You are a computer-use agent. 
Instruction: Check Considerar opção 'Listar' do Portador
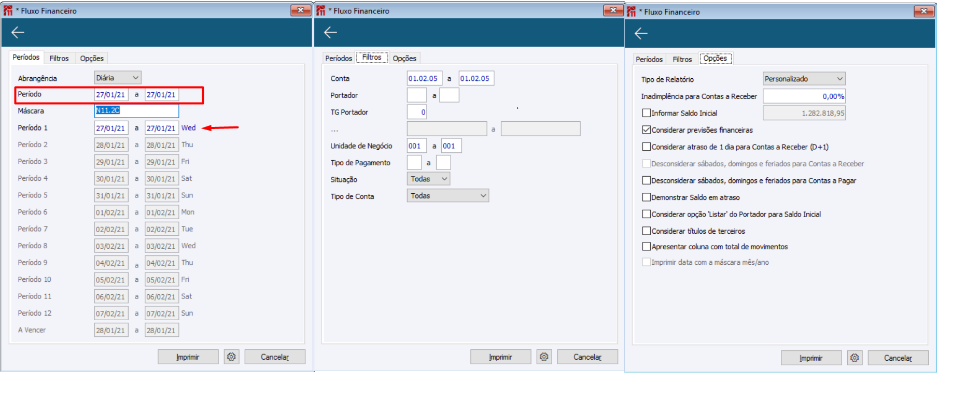[646, 214]
